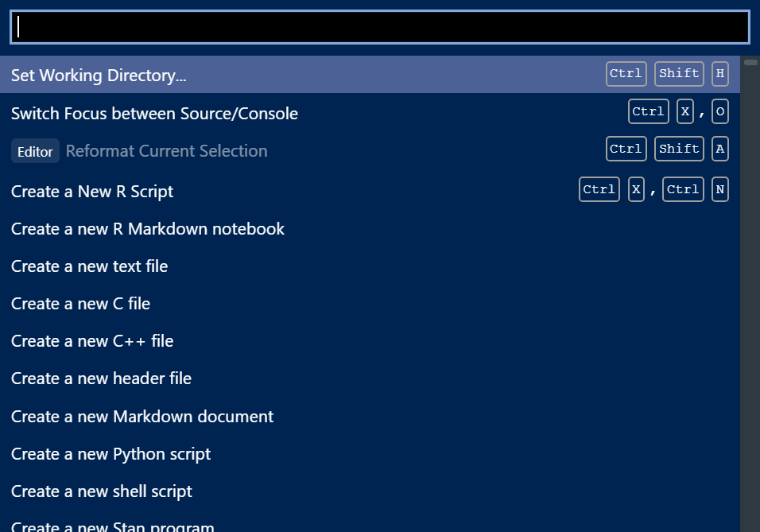Click the O key badge for Switch Focus
The width and height of the screenshot is (760, 532).
click(719, 111)
